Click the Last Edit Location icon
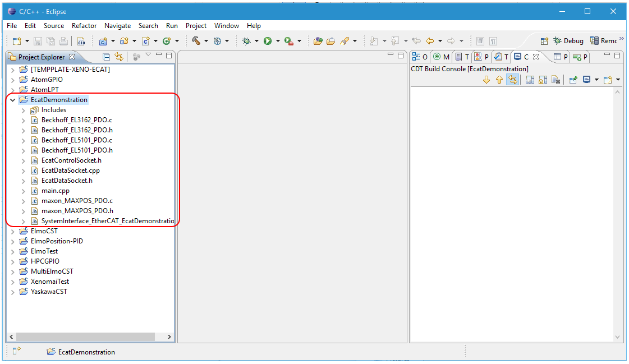This screenshot has height=364, width=629. pyautogui.click(x=416, y=41)
